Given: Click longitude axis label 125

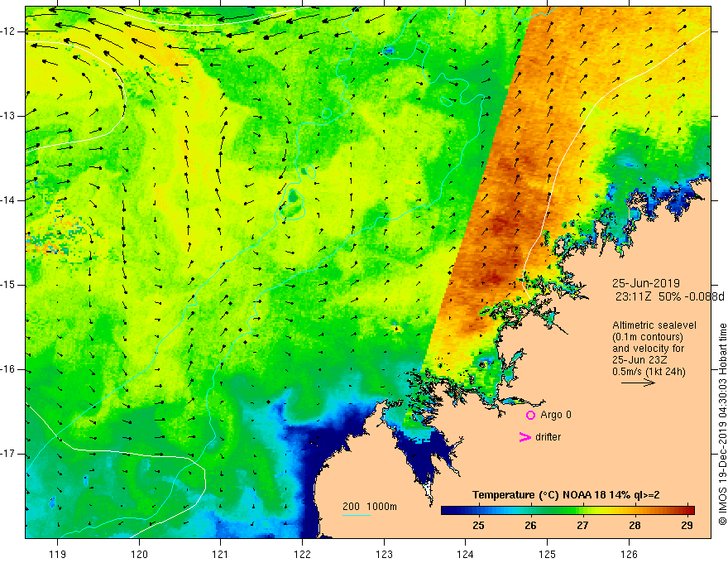Looking at the screenshot, I should pos(548,554).
